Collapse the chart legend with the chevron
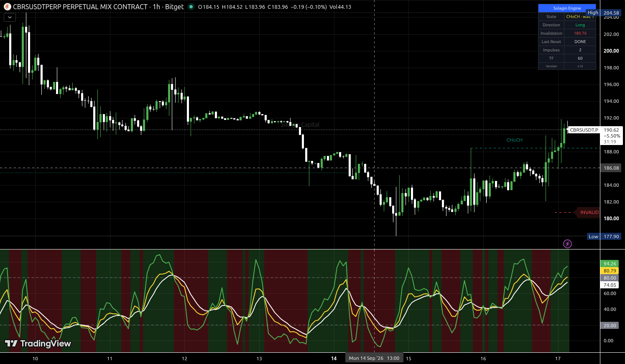 coord(10,18)
